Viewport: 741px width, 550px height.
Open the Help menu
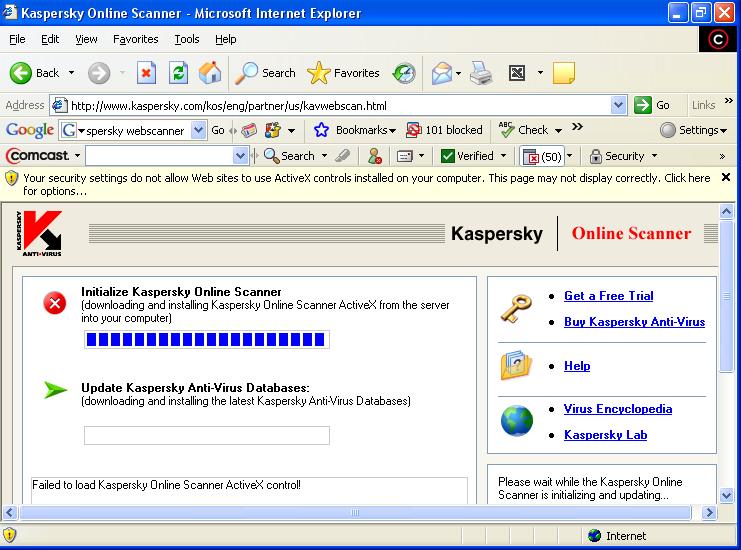tap(225, 39)
